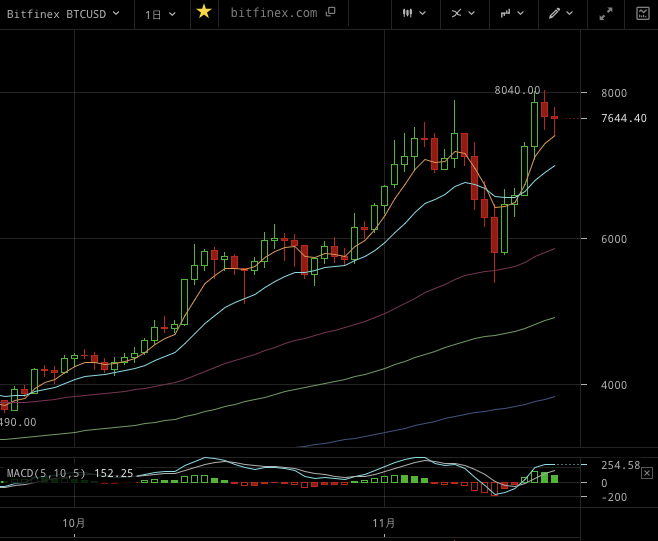Click the 8040.00 high price annotation
Viewport: 658px width, 541px height.
click(517, 90)
